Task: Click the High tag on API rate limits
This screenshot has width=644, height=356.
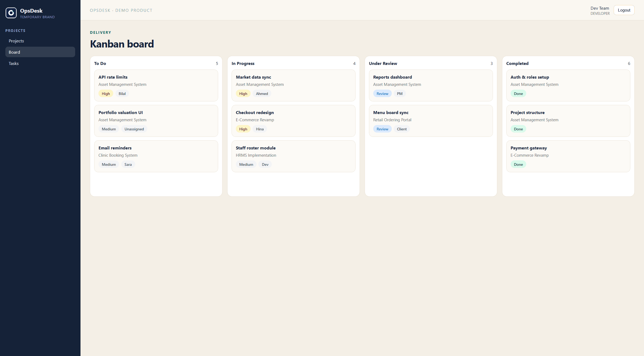Action: [x=106, y=94]
